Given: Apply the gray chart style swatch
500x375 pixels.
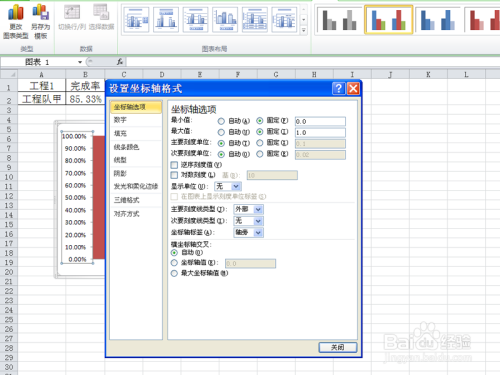Looking at the screenshot, I should pos(339,20).
